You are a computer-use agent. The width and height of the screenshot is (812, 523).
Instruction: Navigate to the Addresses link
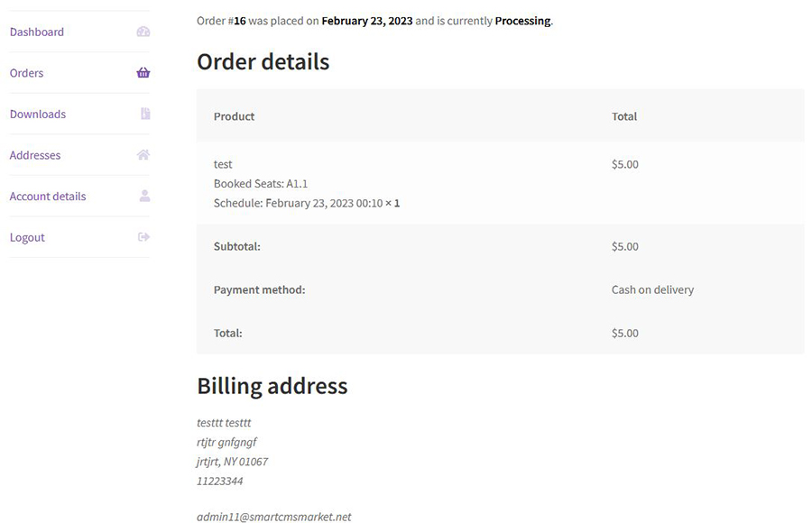(x=35, y=155)
